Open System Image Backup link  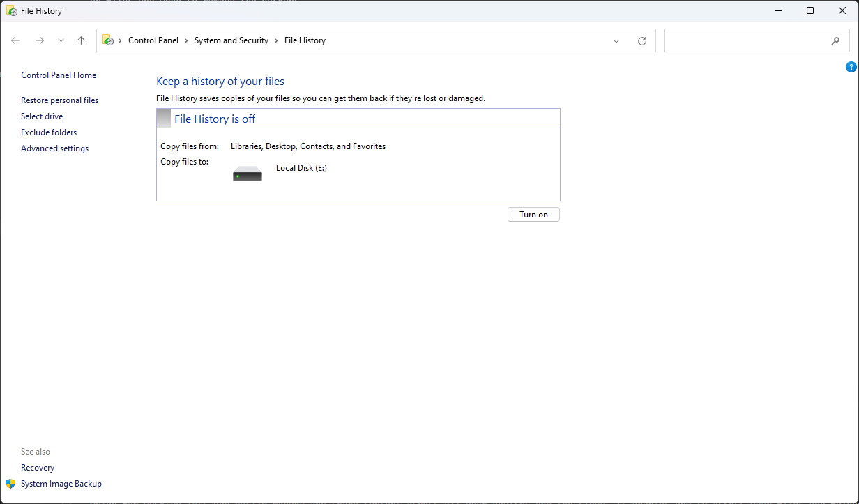point(61,484)
